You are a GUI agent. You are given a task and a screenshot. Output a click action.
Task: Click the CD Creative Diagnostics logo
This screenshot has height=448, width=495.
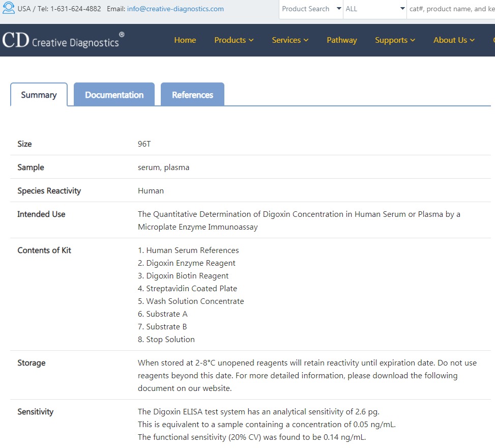click(63, 40)
